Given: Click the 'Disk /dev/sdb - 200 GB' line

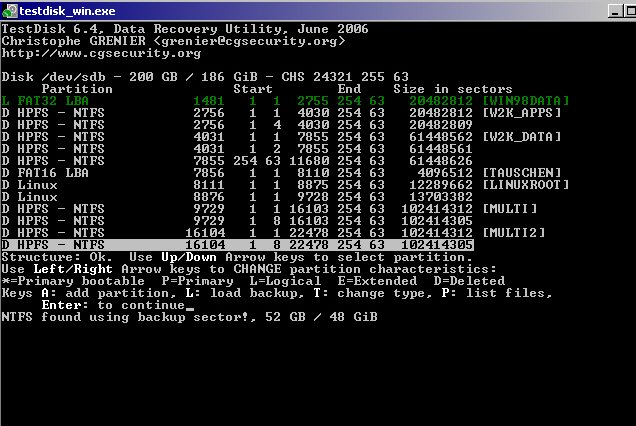Looking at the screenshot, I should coord(205,77).
